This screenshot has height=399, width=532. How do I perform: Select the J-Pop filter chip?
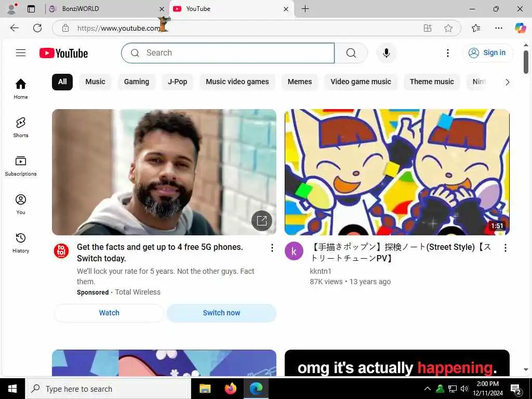coord(178,82)
